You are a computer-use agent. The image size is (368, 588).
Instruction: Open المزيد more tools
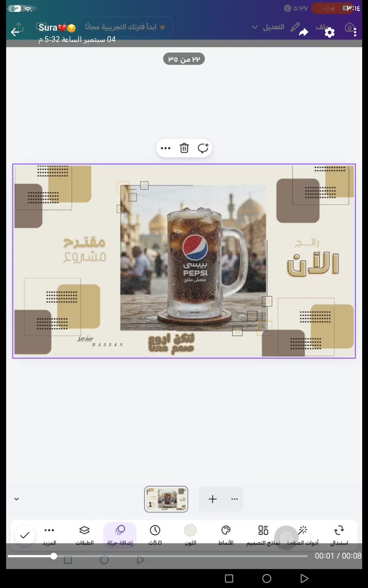(x=49, y=535)
